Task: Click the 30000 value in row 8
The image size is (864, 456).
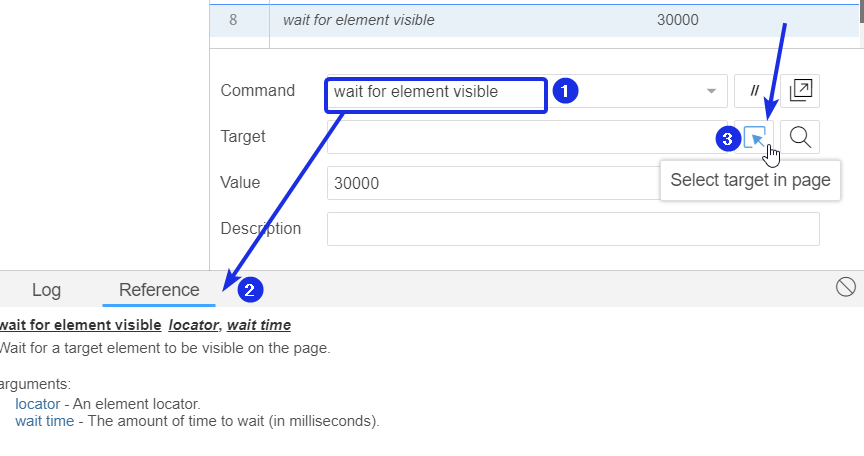Action: tap(678, 20)
